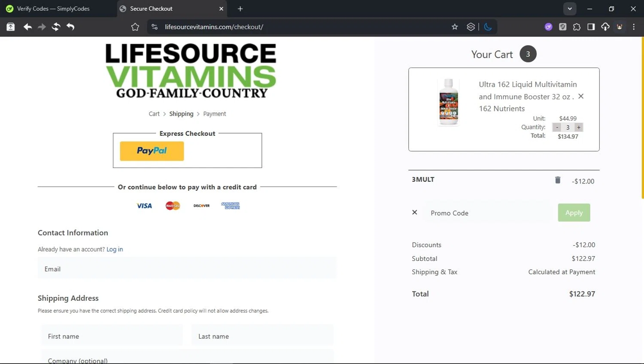This screenshot has width=644, height=364.
Task: Select the Secure Checkout tab
Action: (x=172, y=9)
